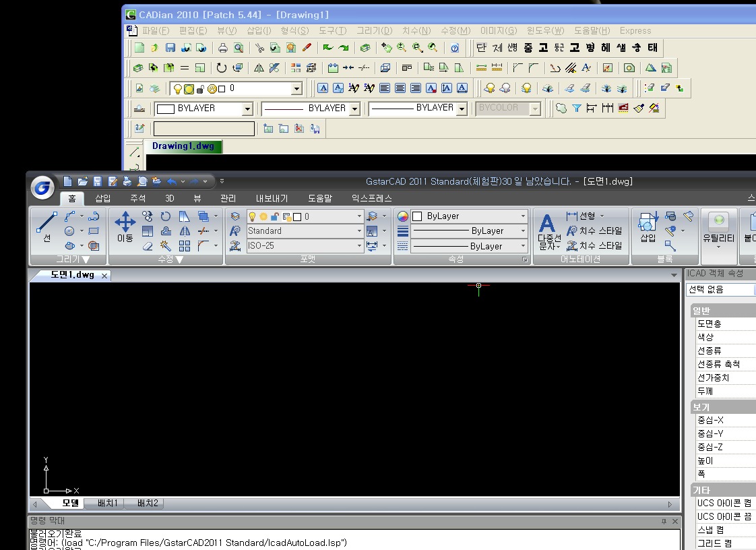Click the color swatch in CADian BYLAYER color box
Image resolution: width=756 pixels, height=550 pixels.
tap(165, 109)
